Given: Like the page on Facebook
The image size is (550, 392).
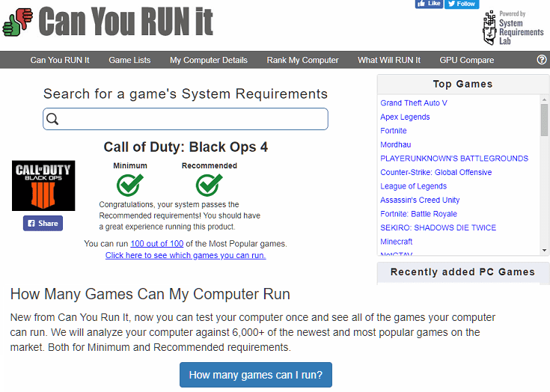Looking at the screenshot, I should pyautogui.click(x=429, y=4).
